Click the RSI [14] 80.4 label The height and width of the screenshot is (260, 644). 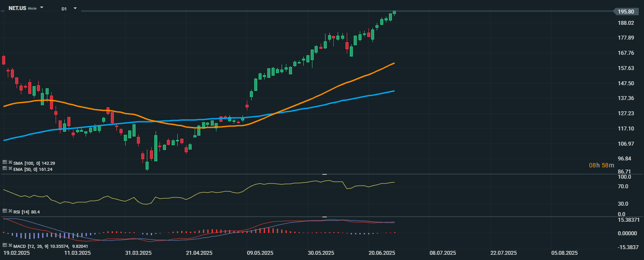[27, 212]
